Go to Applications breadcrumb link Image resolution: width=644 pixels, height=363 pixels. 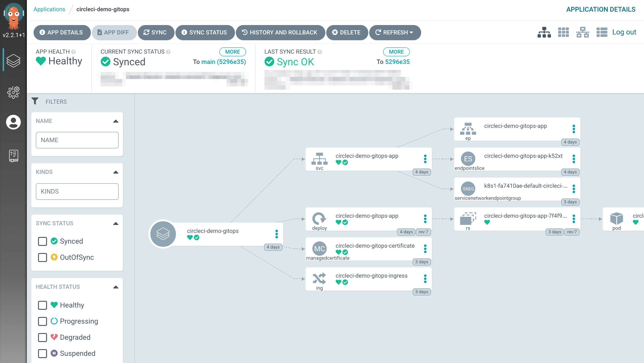click(49, 9)
